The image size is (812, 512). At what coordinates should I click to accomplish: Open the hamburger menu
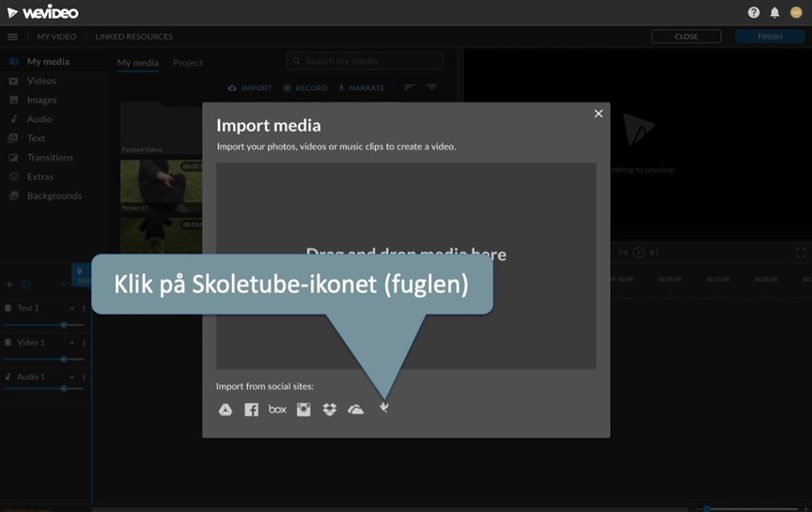pyautogui.click(x=12, y=37)
